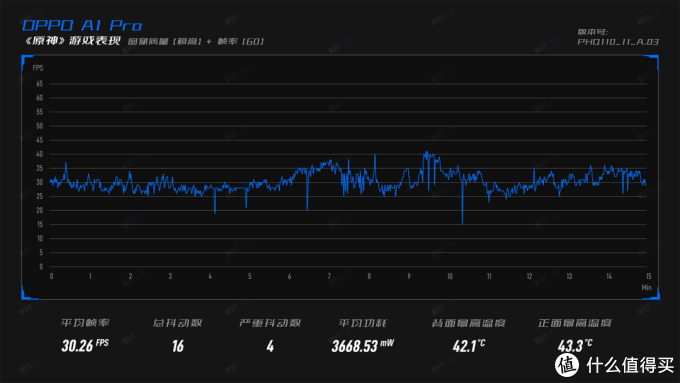Click the severe jitter value 4
Screen dimensions: 680x383
click(270, 346)
